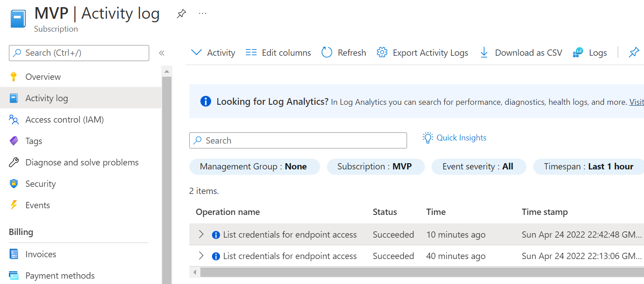Click the activity log Search field
The image size is (644, 284).
[x=298, y=140]
